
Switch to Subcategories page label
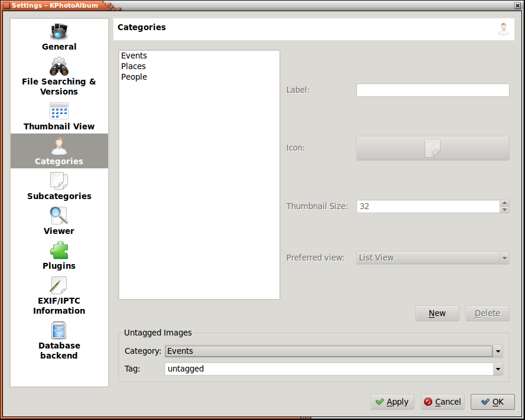(59, 196)
